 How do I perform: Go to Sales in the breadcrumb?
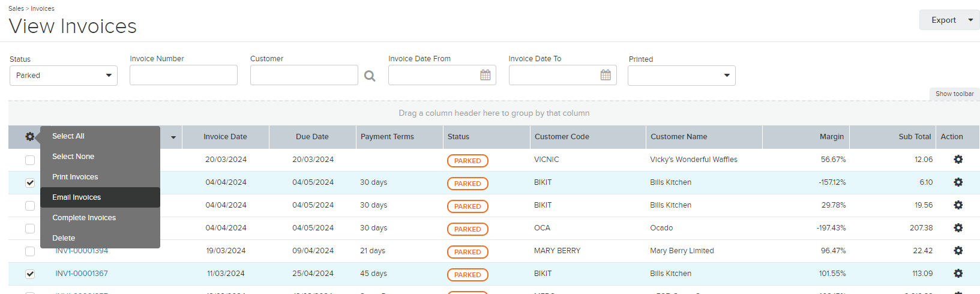pos(16,8)
